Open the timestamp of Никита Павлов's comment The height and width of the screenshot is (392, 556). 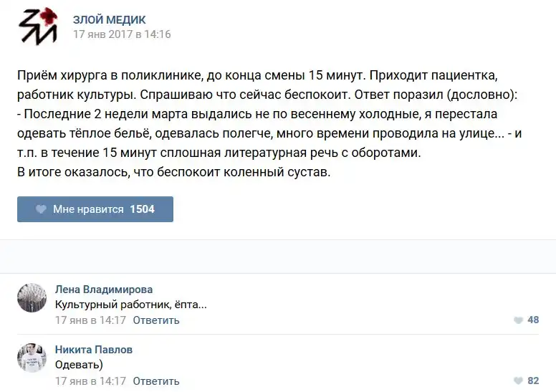click(90, 381)
